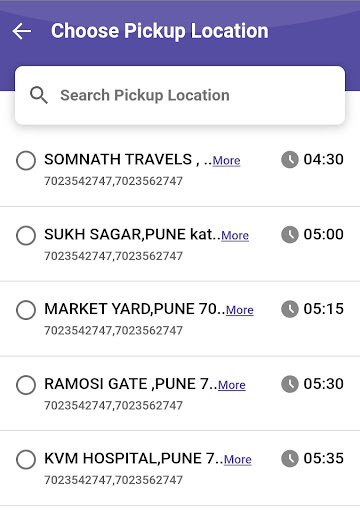
Task: Choose RAMOSI GATE, PUNE radio option
Action: (x=26, y=385)
